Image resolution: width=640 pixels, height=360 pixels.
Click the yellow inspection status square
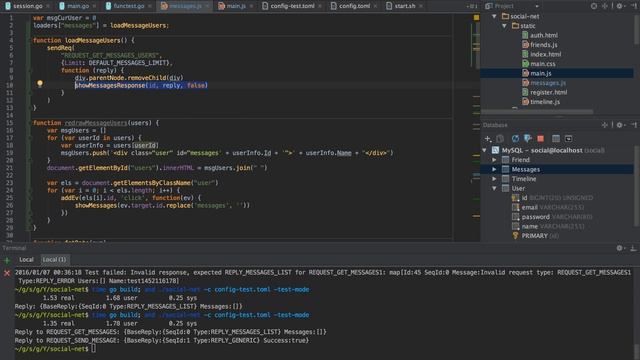point(476,18)
